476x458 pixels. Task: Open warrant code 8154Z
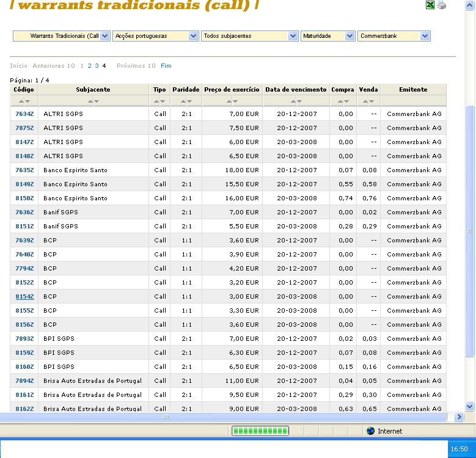24,296
